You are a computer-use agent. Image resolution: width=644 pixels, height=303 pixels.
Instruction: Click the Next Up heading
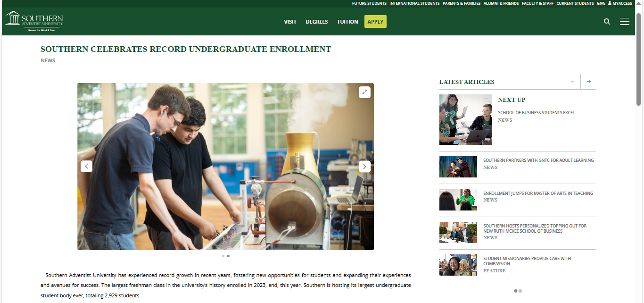coord(512,100)
